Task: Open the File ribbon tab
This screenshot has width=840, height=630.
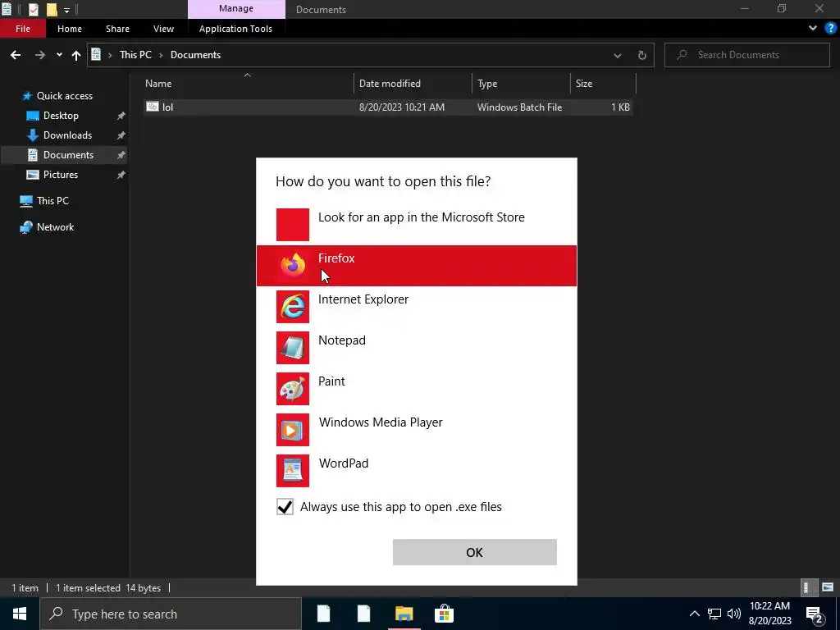Action: (x=22, y=29)
